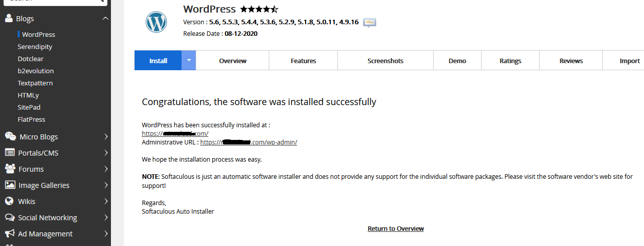
Task: Open the Administrative URL wp-admin link
Action: (x=249, y=142)
